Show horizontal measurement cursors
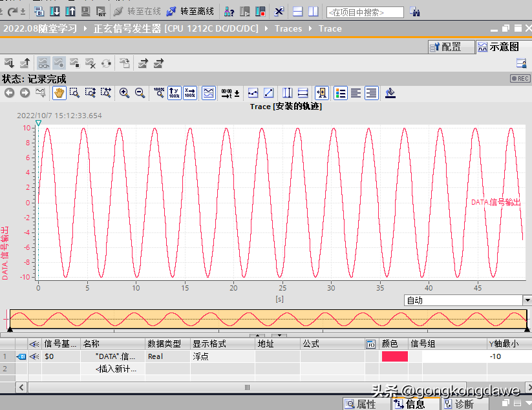Image resolution: width=532 pixels, height=410 pixels. tap(303, 93)
